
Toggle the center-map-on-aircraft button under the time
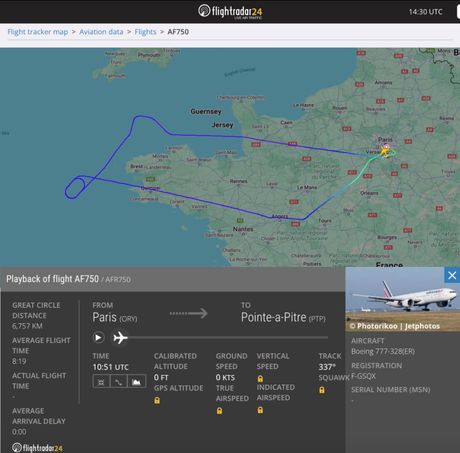(101, 382)
